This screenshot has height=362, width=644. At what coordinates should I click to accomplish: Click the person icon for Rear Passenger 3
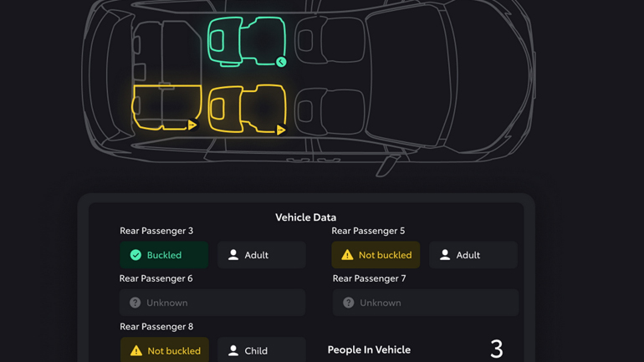[x=233, y=255]
